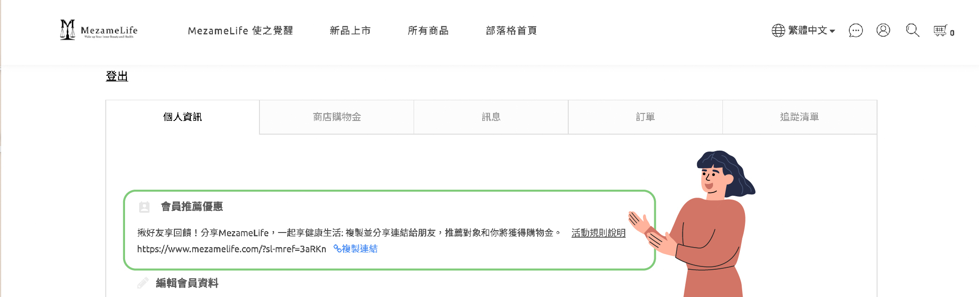The width and height of the screenshot is (980, 297).
Task: Open the globe language icon
Action: point(778,31)
